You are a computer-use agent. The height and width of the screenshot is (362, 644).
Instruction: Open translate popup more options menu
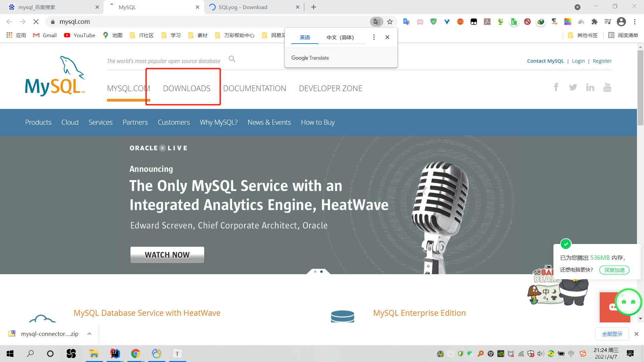pyautogui.click(x=374, y=37)
